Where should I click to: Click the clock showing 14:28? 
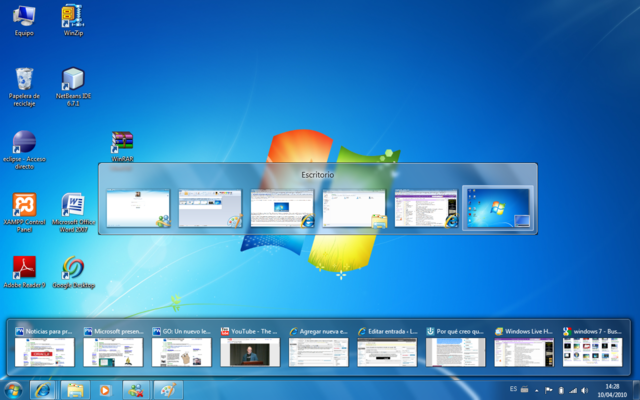coord(612,390)
